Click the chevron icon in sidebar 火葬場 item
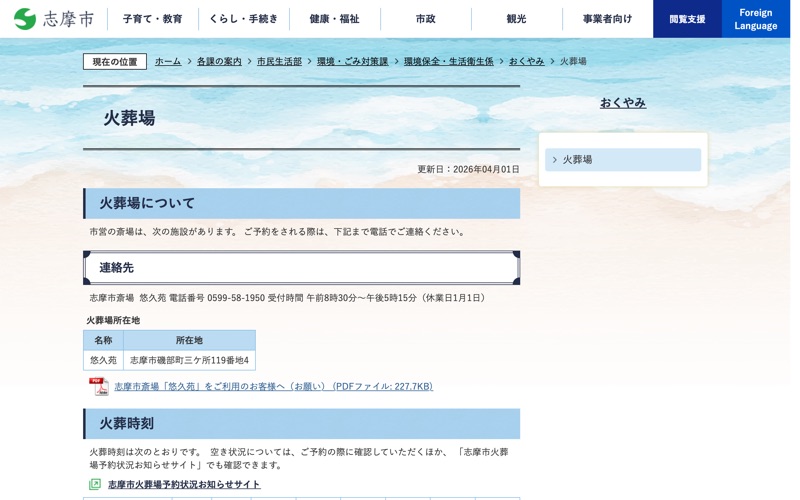 [x=555, y=160]
